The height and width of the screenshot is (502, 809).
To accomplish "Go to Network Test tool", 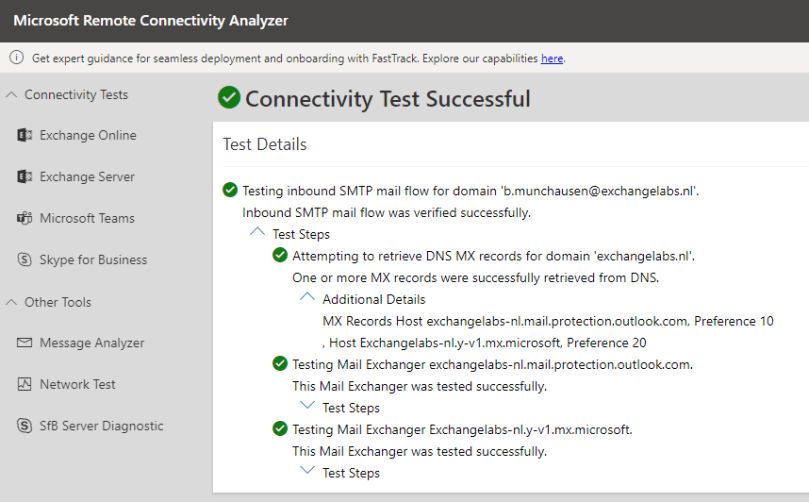I will point(77,384).
